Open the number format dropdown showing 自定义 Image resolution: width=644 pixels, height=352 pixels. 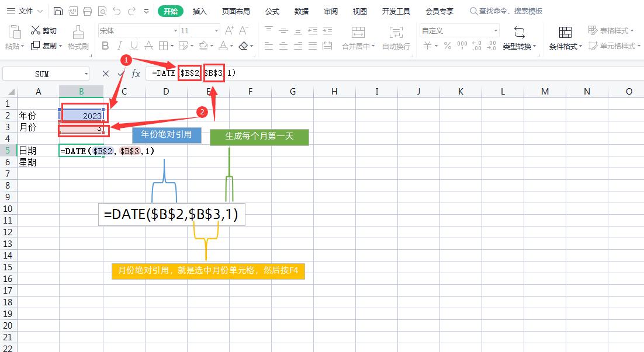pos(458,30)
